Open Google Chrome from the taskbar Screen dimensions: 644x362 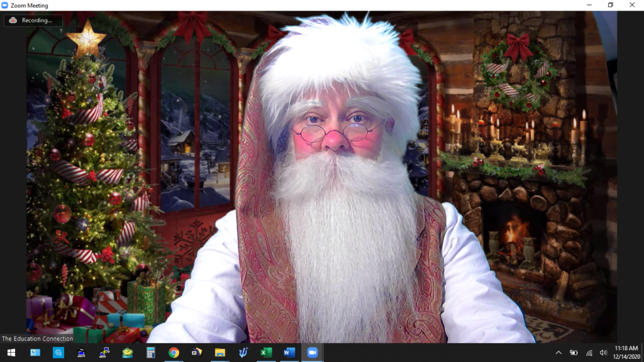pos(174,353)
